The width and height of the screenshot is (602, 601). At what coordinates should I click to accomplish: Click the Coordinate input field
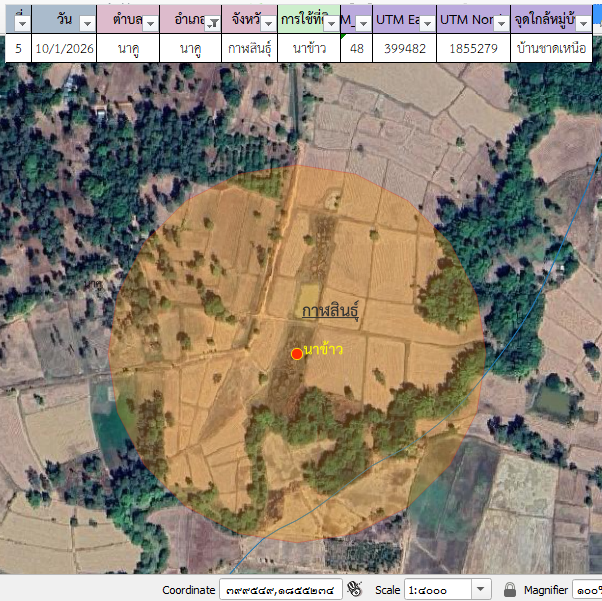pyautogui.click(x=281, y=590)
